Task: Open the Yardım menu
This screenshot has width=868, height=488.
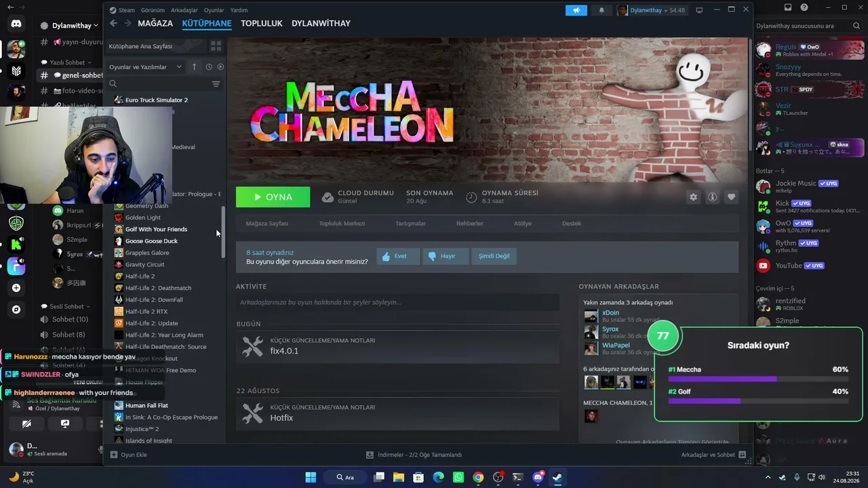Action: 239,10
